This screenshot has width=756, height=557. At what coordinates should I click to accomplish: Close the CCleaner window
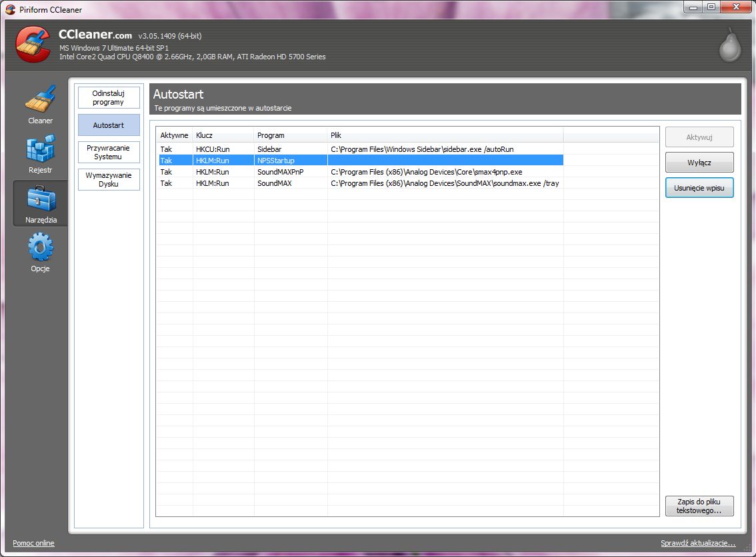[736, 7]
